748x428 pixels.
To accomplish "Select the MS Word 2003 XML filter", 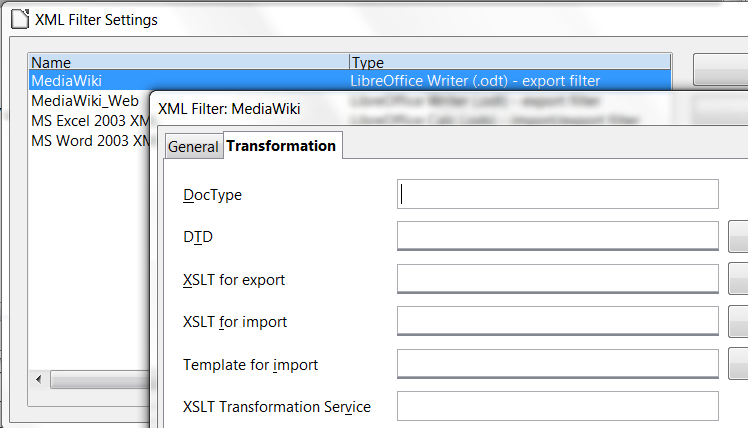I will pyautogui.click(x=88, y=140).
